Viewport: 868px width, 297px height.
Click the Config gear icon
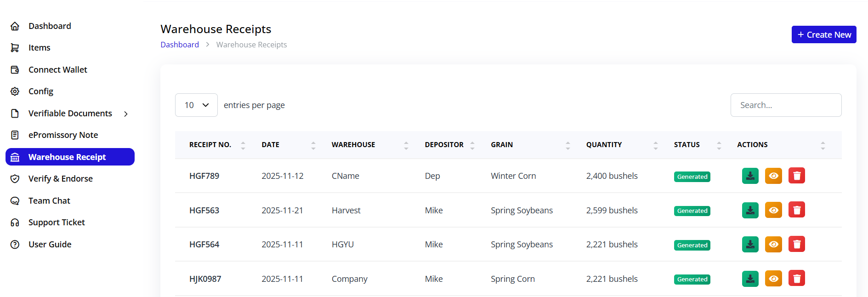coord(15,91)
